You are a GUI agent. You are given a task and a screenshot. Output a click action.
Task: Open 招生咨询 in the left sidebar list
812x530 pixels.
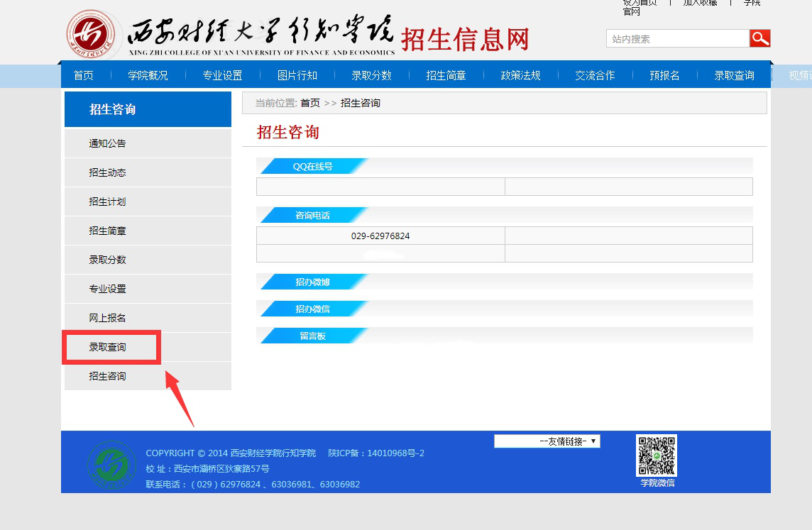click(x=148, y=376)
